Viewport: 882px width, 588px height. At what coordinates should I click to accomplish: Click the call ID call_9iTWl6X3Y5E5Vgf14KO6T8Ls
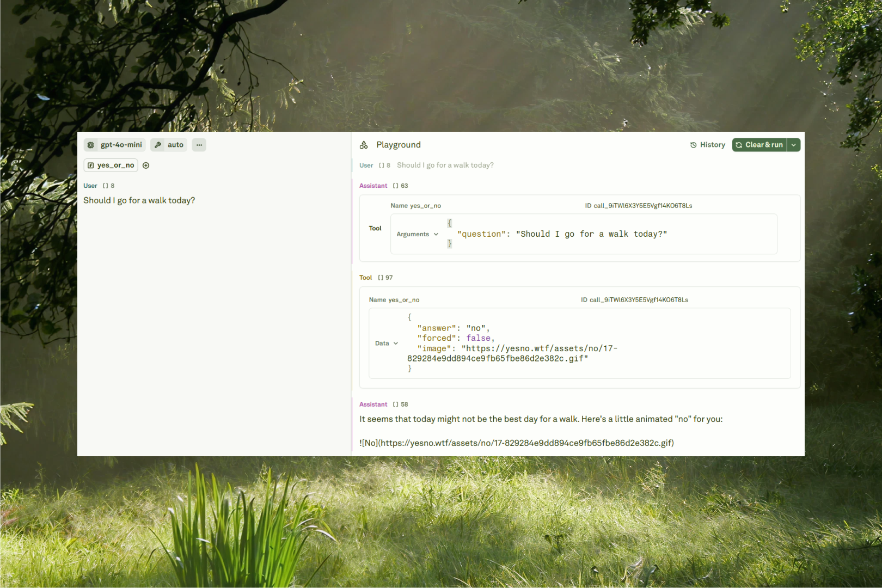[x=638, y=205]
